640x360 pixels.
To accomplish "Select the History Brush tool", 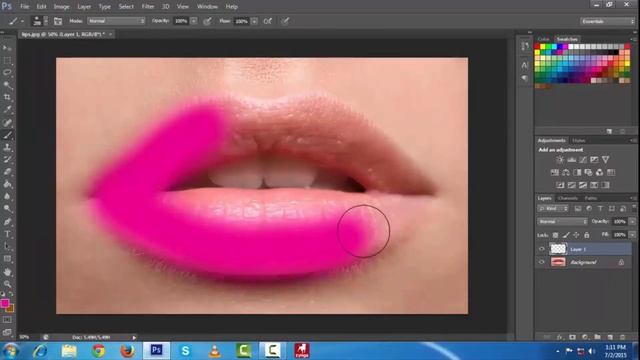I will click(x=7, y=160).
